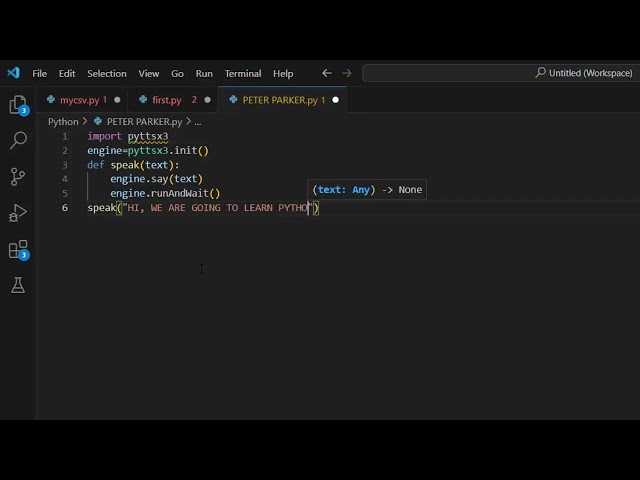Screen dimensions: 640x480
Task: Open the Help menu
Action: 283,73
